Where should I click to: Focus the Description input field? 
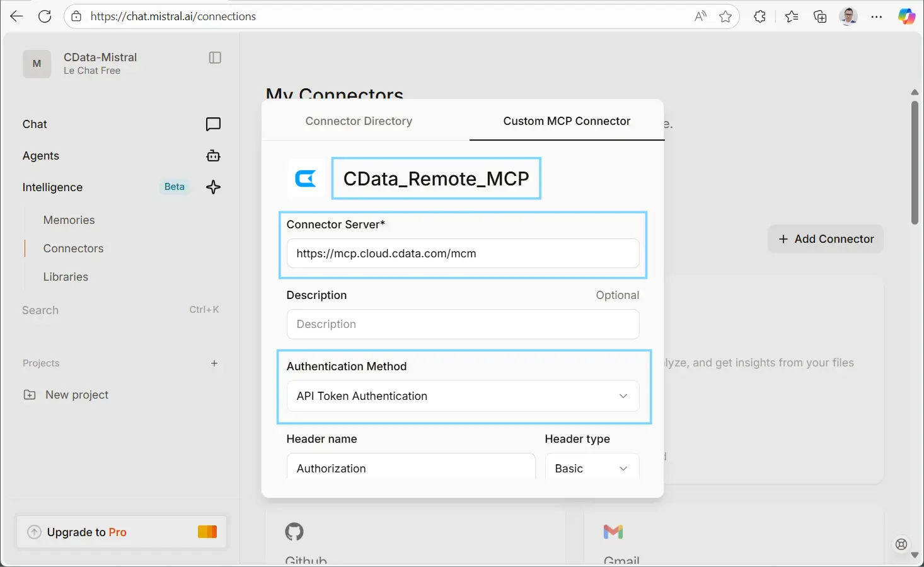tap(463, 324)
